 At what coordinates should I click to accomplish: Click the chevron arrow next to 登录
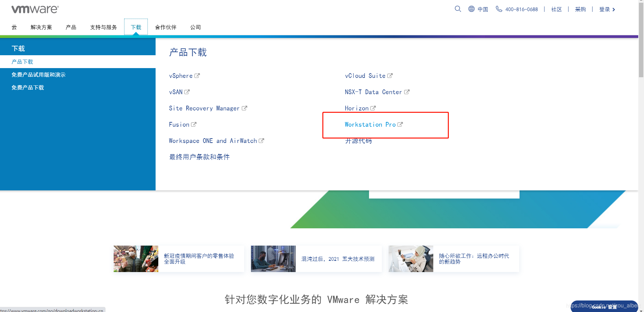(x=614, y=9)
